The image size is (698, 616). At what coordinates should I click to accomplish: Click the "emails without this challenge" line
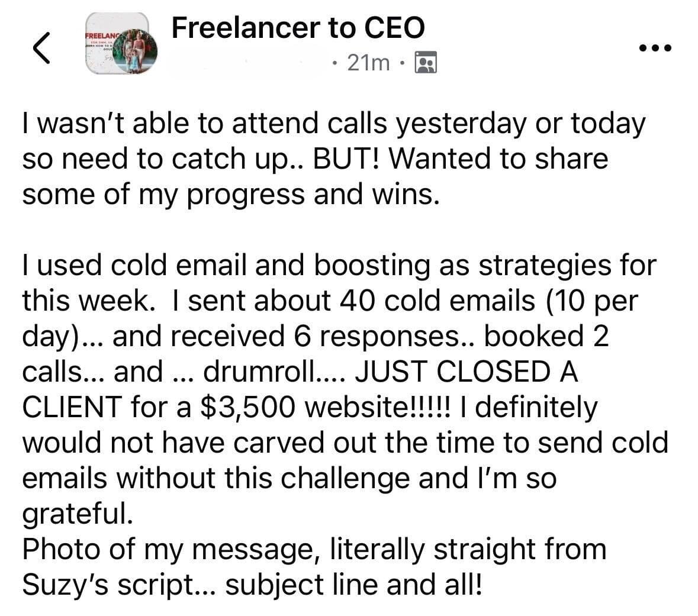289,478
